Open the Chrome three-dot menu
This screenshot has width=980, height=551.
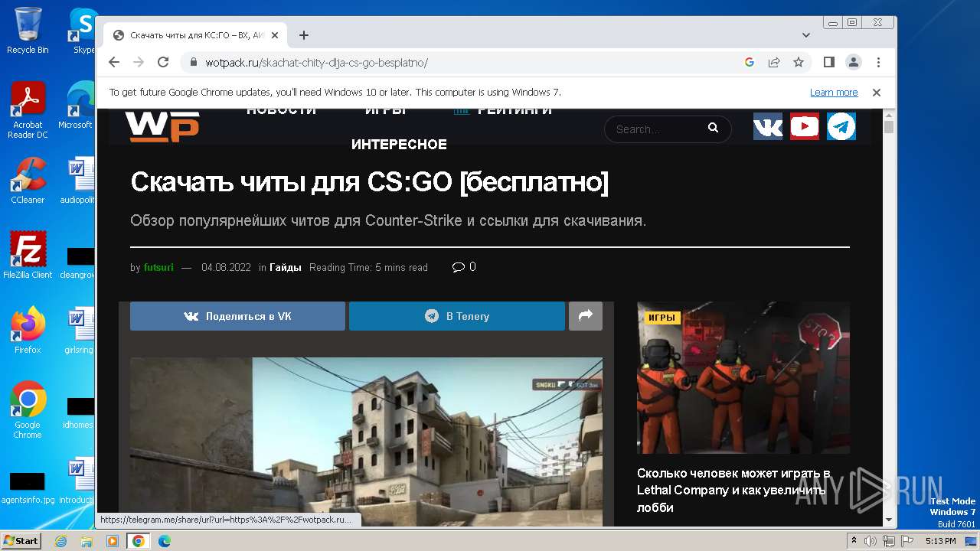pos(878,62)
